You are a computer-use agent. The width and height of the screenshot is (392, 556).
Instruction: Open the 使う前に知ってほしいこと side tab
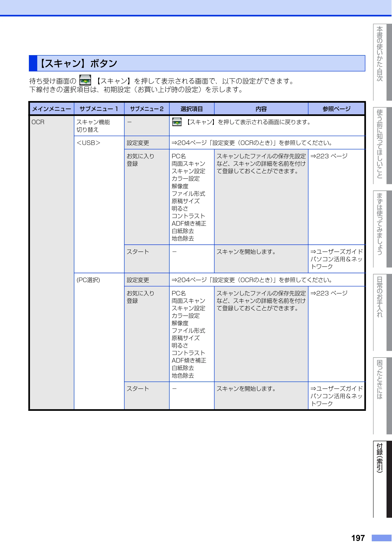[382, 146]
